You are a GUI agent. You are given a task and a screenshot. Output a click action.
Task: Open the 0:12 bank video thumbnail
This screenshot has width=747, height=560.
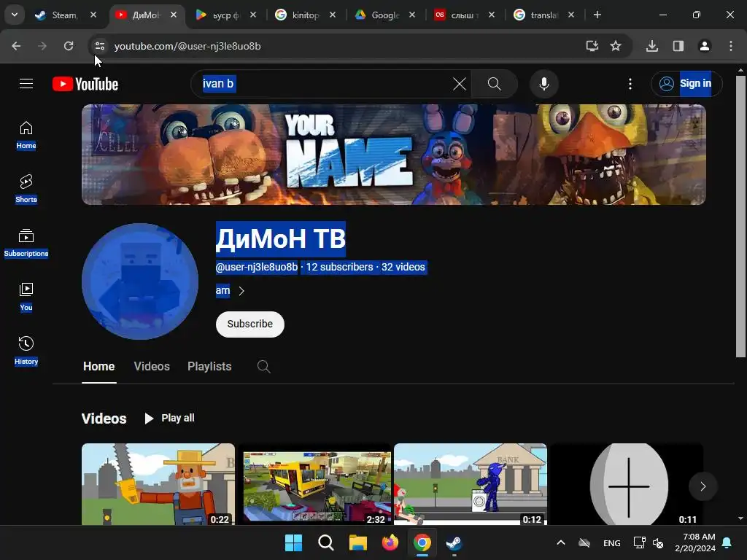pos(471,484)
